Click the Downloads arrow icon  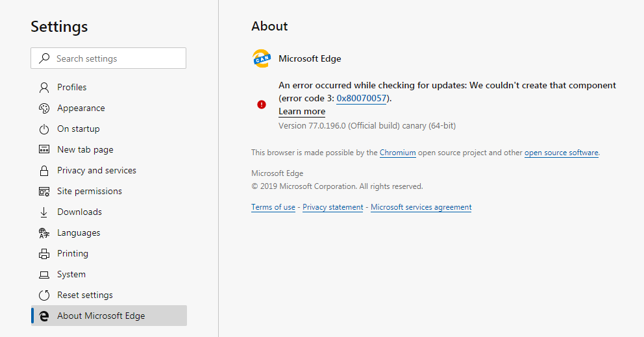[x=44, y=212]
